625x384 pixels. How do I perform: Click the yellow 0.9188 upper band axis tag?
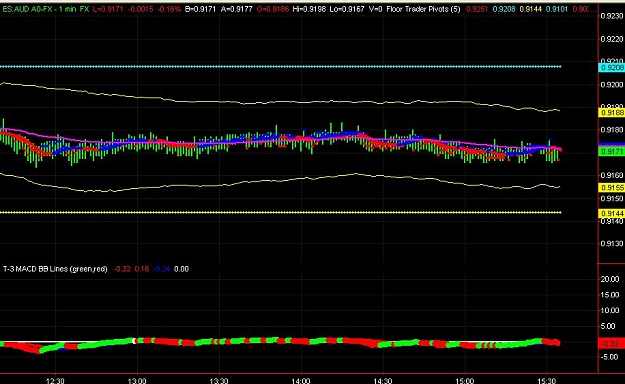tap(612, 113)
